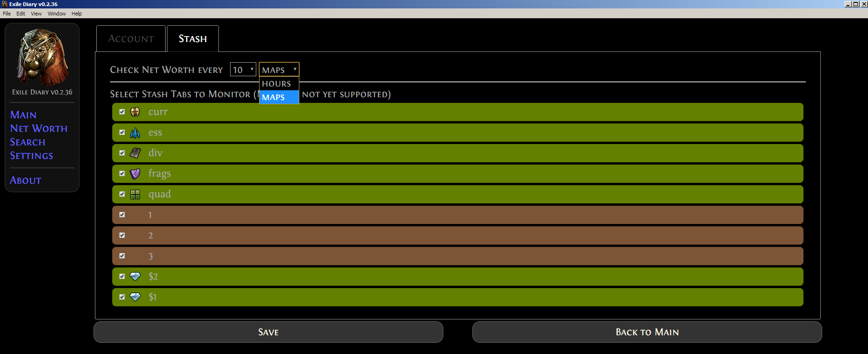This screenshot has width=868, height=354.
Task: Click the fragment icon beside frags
Action: pyautogui.click(x=135, y=173)
